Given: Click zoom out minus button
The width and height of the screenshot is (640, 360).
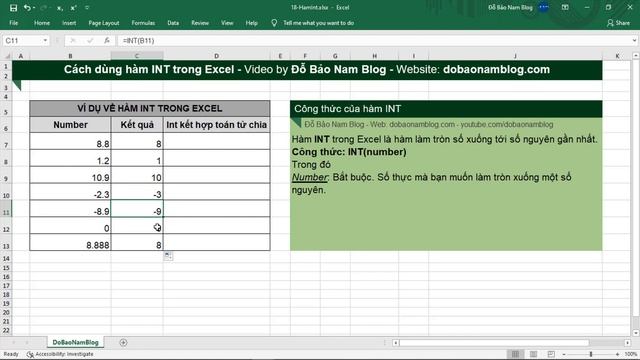Looking at the screenshot, I should pos(564,354).
